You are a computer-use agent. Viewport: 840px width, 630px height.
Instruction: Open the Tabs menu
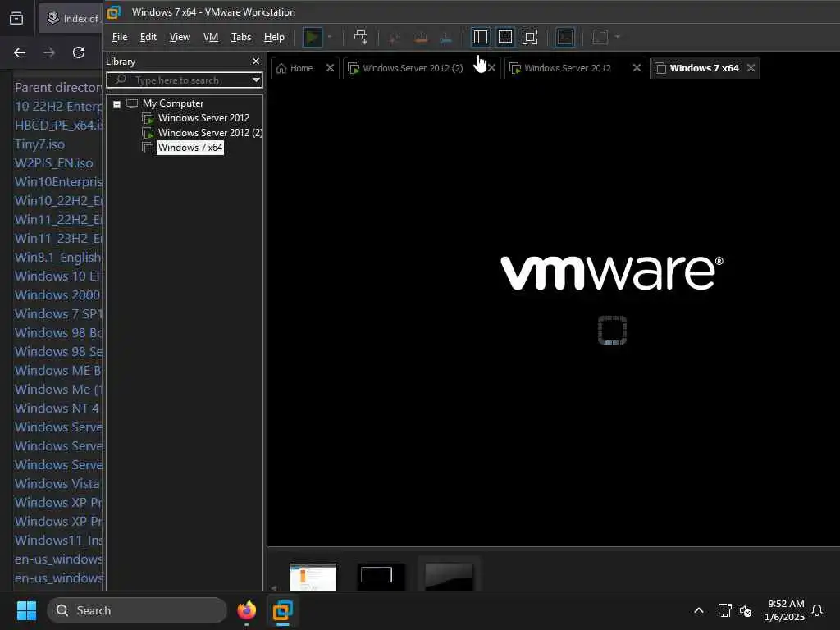(240, 37)
